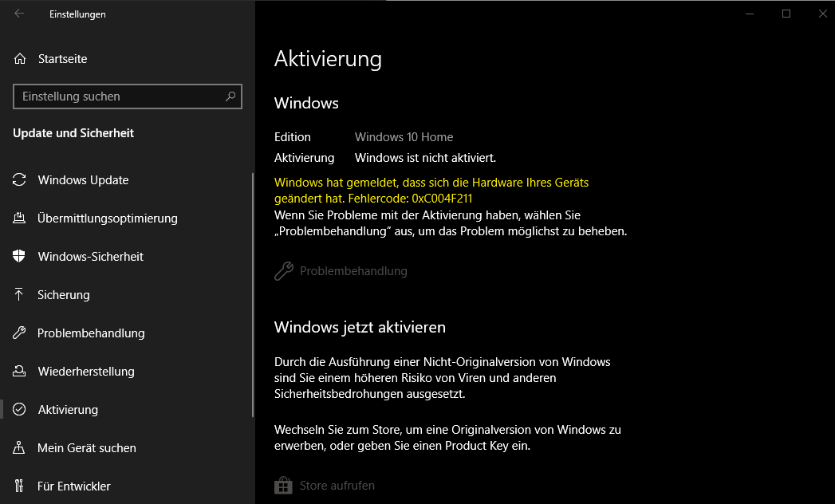Click the Sicherung backup icon
Image resolution: width=835 pixels, height=504 pixels.
[x=19, y=295]
